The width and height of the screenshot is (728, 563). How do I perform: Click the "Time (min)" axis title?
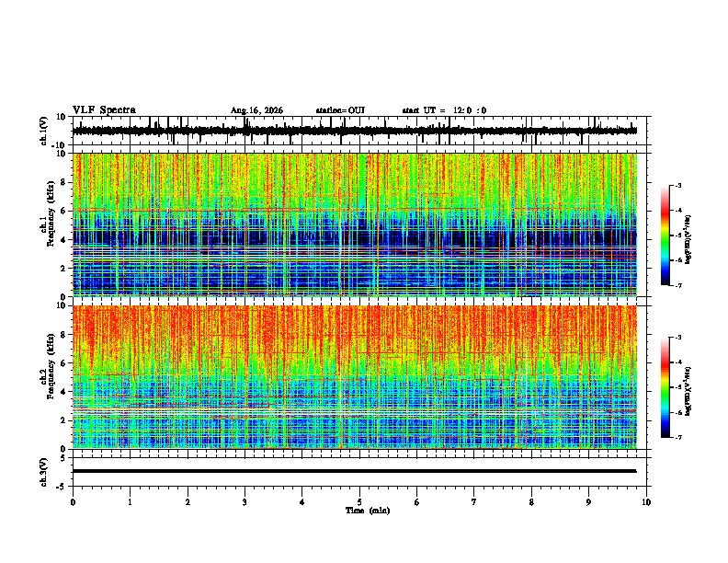click(x=368, y=511)
